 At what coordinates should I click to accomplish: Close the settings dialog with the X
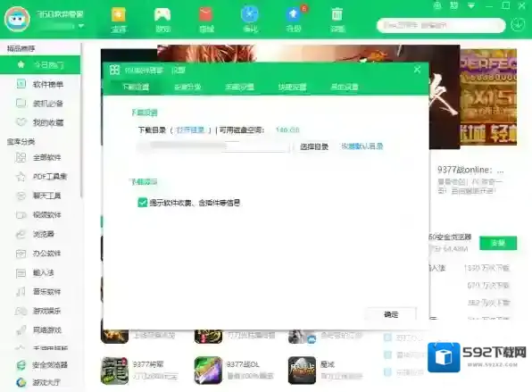click(x=418, y=70)
